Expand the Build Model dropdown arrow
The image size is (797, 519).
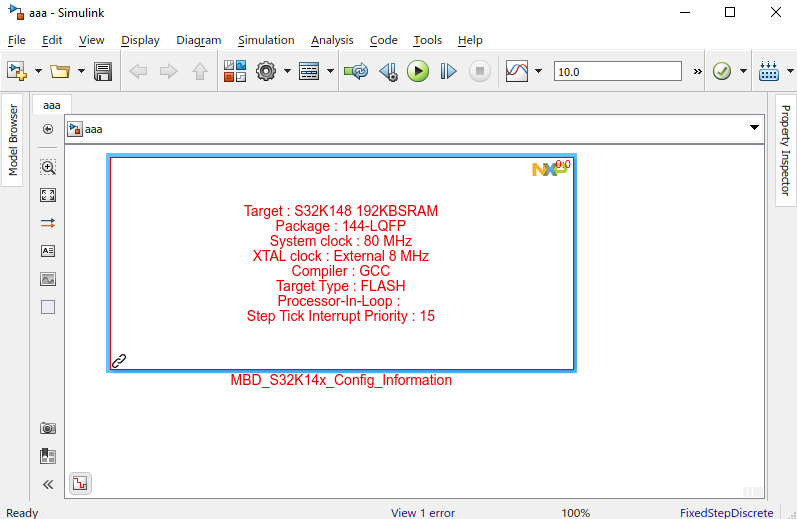pyautogui.click(x=790, y=71)
